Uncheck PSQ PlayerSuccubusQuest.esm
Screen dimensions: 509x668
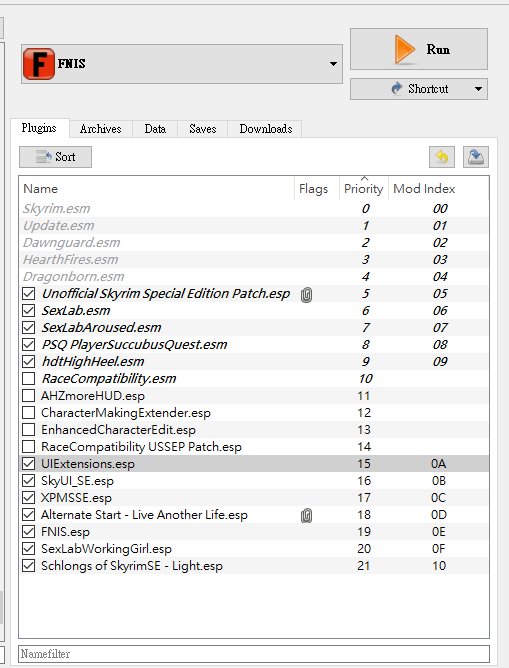point(29,344)
